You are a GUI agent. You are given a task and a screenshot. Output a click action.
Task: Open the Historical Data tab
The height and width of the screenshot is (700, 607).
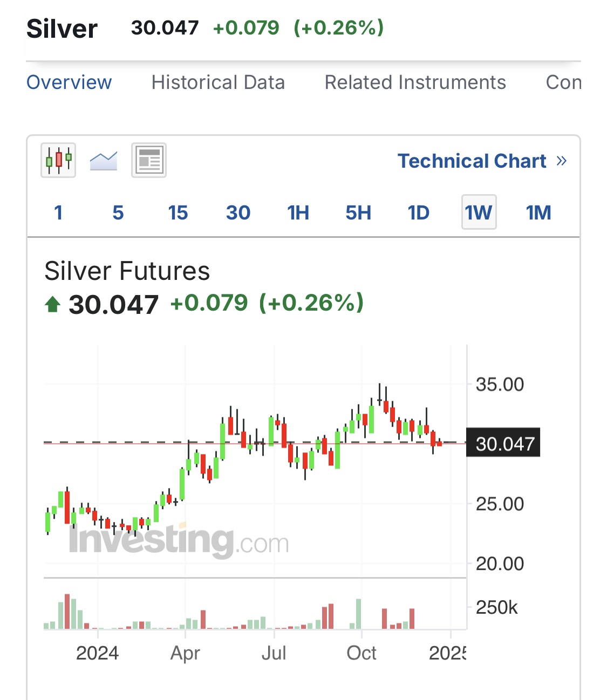[x=218, y=83]
